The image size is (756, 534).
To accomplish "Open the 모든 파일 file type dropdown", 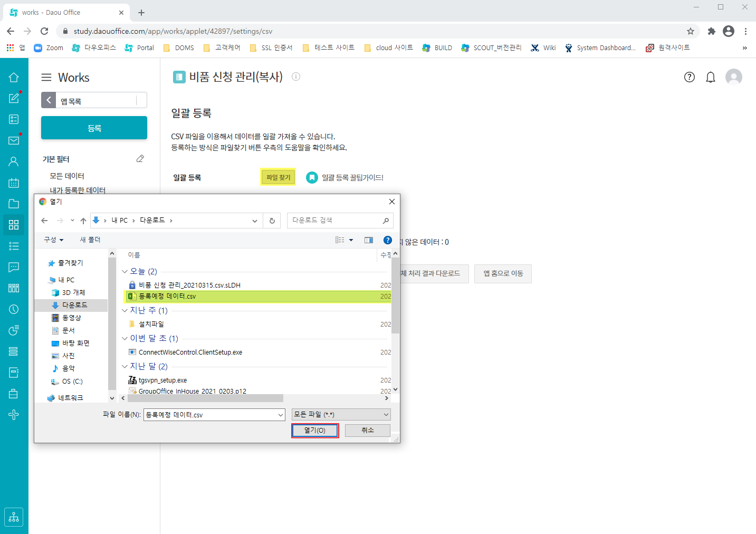I will (341, 415).
